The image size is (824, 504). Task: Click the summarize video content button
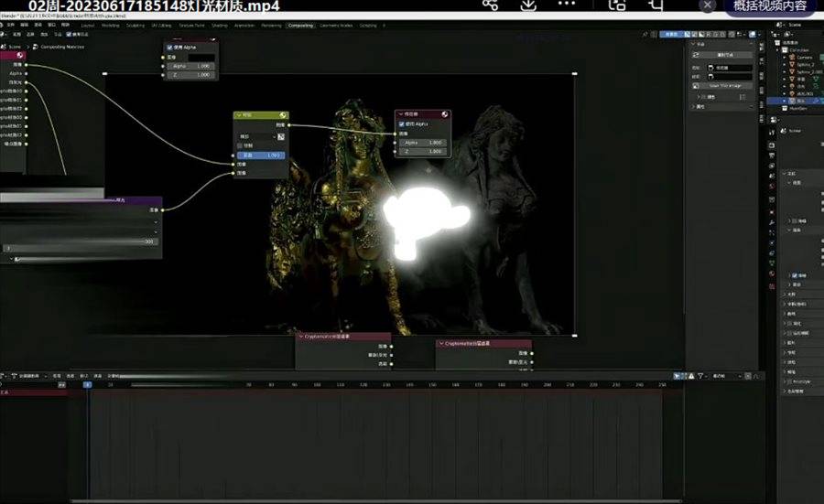(x=775, y=6)
